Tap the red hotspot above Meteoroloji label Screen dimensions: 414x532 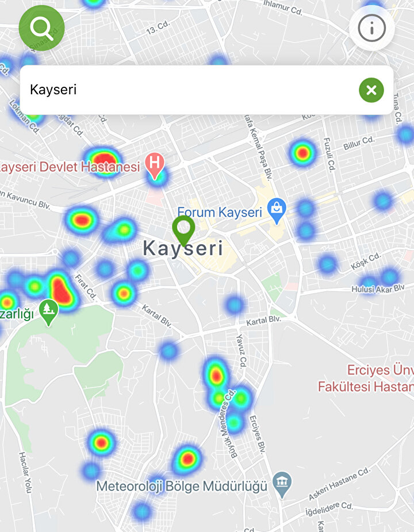coord(187,458)
